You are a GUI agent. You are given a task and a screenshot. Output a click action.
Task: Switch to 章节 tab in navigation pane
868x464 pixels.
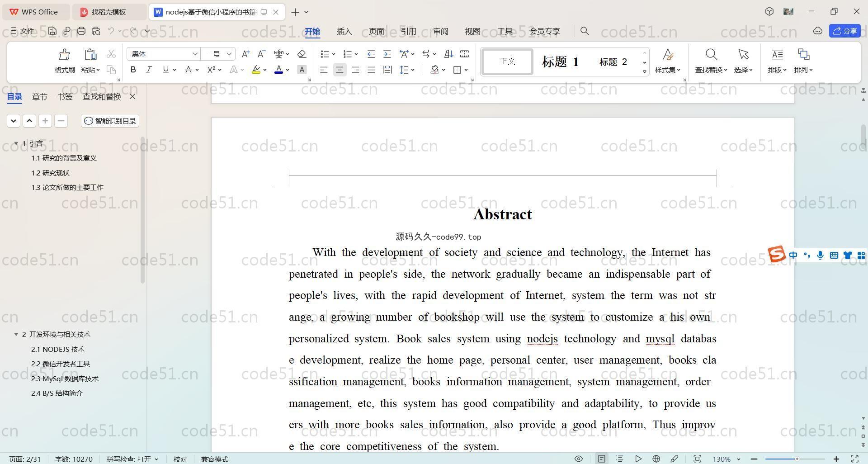(39, 96)
